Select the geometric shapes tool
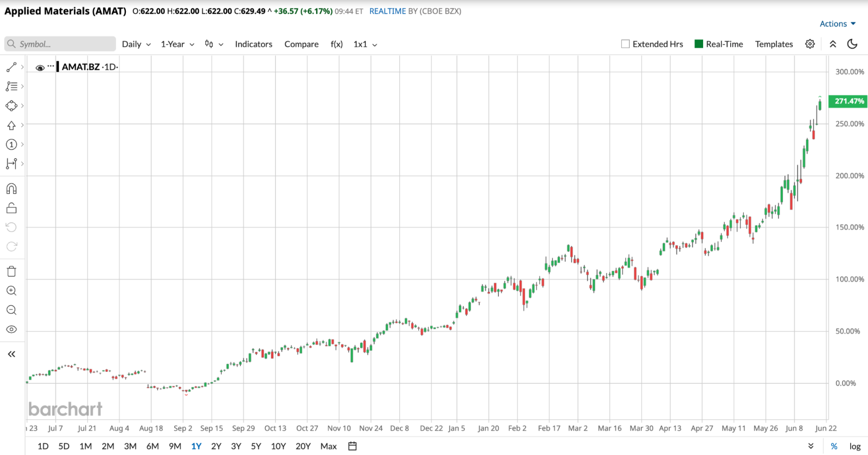Viewport: 868px width, 455px height. (x=11, y=106)
